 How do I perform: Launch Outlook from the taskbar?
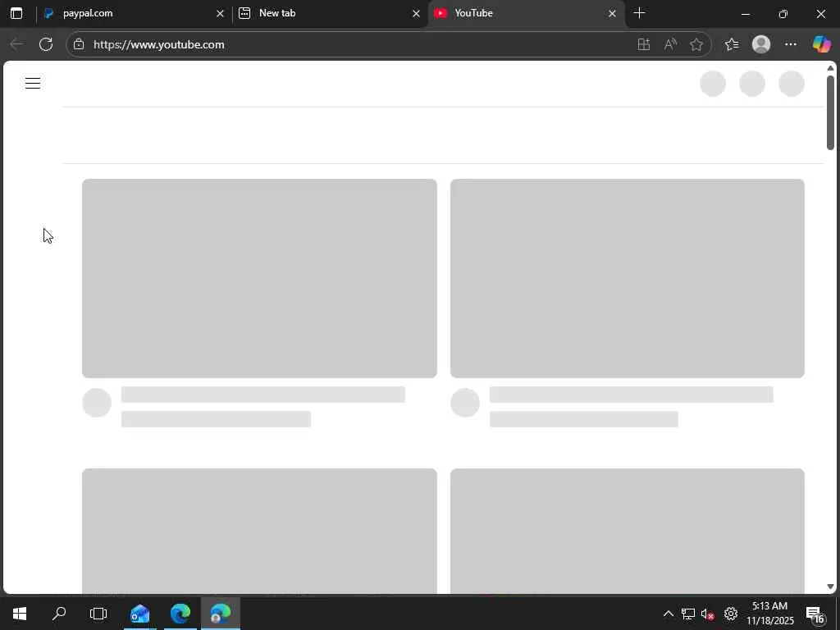(139, 614)
